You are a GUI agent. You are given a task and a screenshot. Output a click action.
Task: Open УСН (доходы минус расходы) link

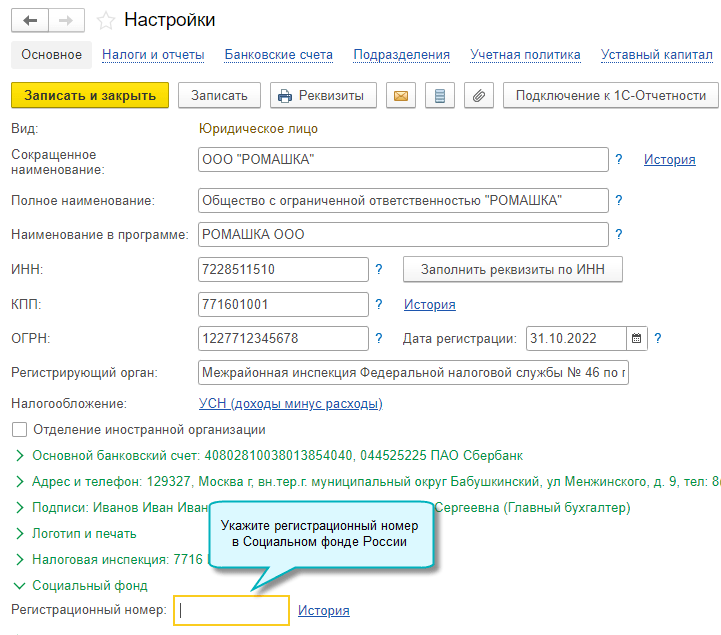(x=291, y=404)
